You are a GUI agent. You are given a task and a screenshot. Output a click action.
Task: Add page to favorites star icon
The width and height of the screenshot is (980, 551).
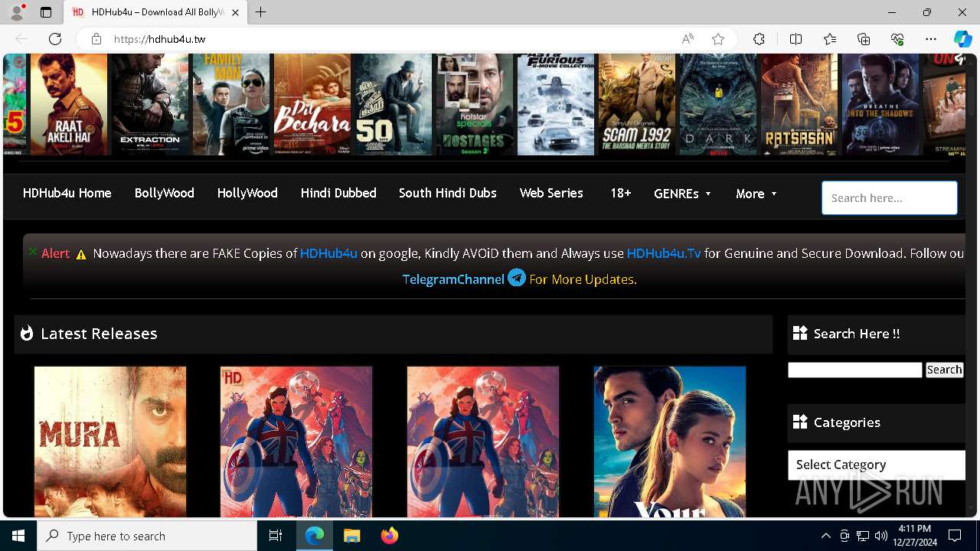click(718, 39)
